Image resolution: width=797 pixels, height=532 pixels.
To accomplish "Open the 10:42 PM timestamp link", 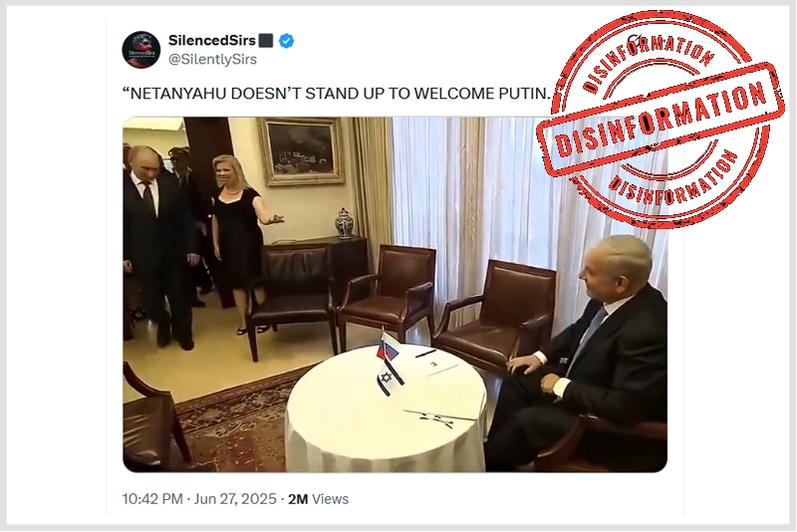I will [152, 499].
